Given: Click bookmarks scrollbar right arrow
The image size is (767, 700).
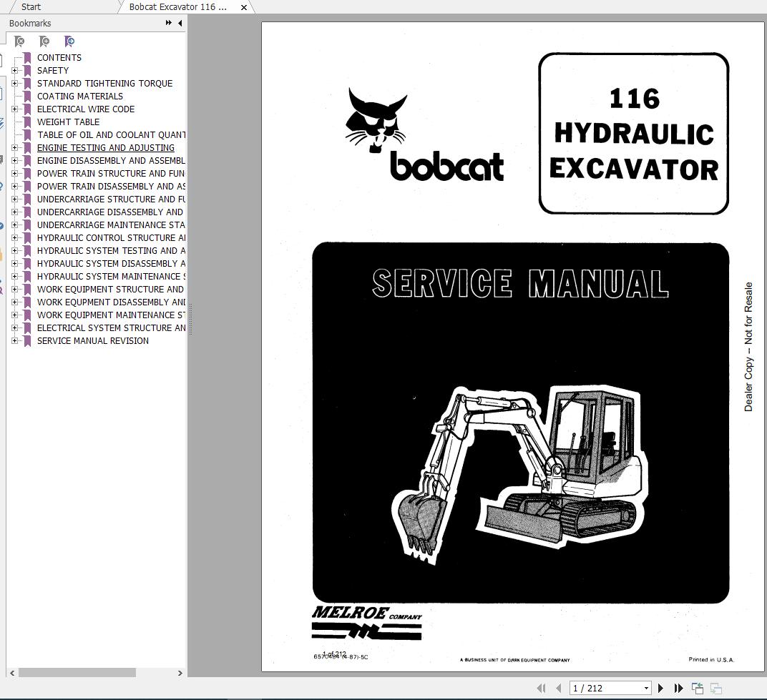Looking at the screenshot, I should coord(180,673).
